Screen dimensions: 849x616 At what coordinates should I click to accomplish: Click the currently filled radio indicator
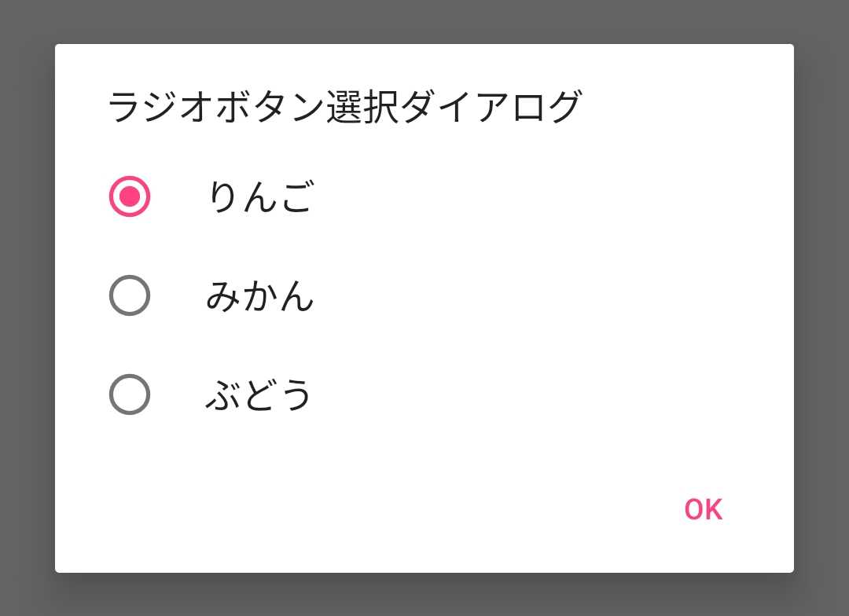click(x=130, y=197)
